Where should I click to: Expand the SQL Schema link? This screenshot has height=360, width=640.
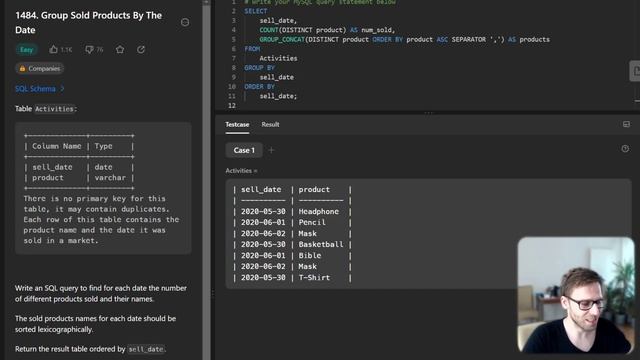40,89
